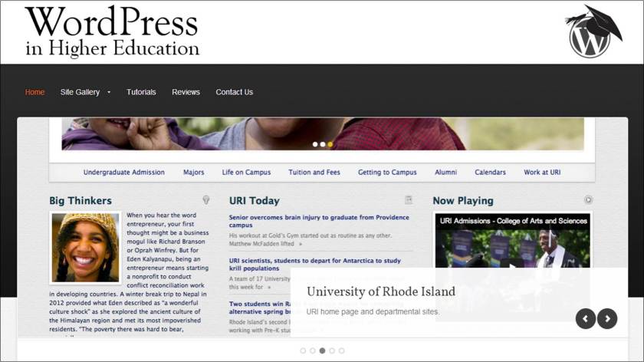Image resolution: width=644 pixels, height=362 pixels.
Task: Play the URI Admissions video
Action: (x=512, y=265)
